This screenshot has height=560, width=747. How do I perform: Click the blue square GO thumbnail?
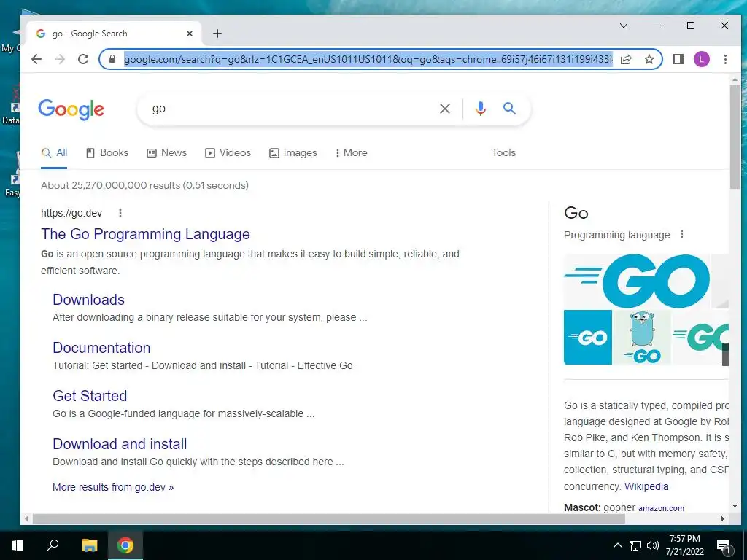point(588,337)
